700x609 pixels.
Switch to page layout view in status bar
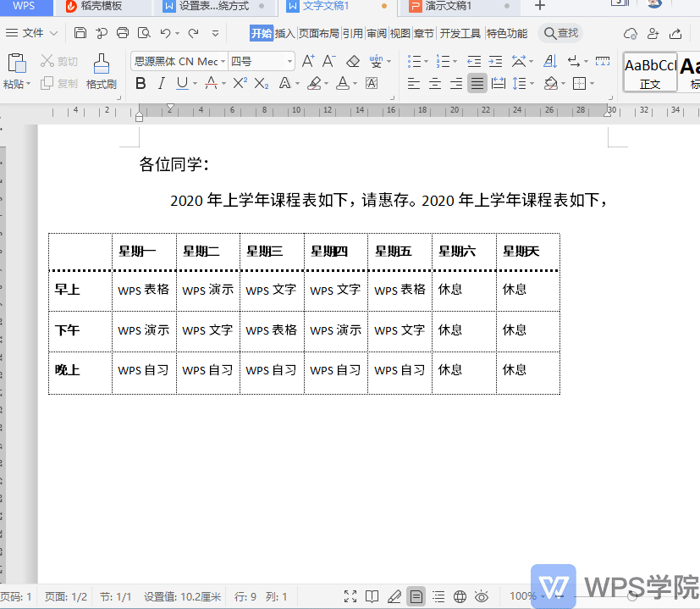(x=416, y=596)
